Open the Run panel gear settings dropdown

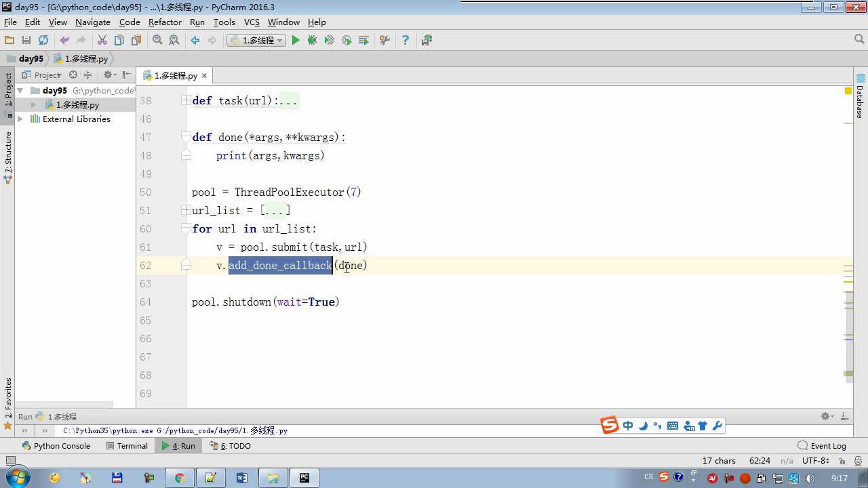[827, 417]
